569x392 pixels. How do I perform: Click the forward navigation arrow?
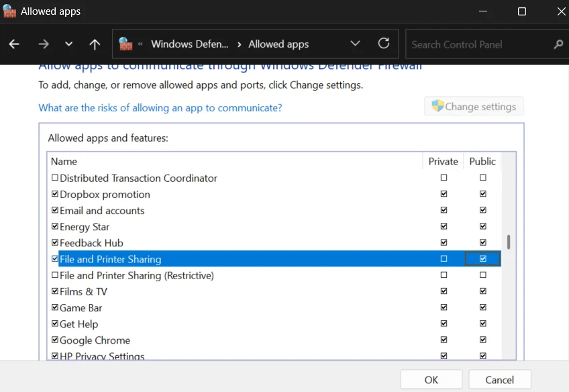43,44
